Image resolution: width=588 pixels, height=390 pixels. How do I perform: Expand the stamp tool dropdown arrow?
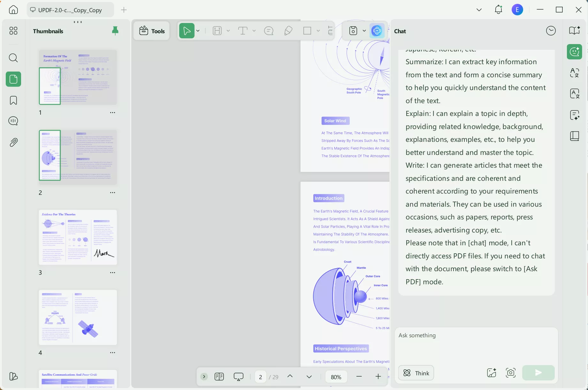pyautogui.click(x=364, y=31)
